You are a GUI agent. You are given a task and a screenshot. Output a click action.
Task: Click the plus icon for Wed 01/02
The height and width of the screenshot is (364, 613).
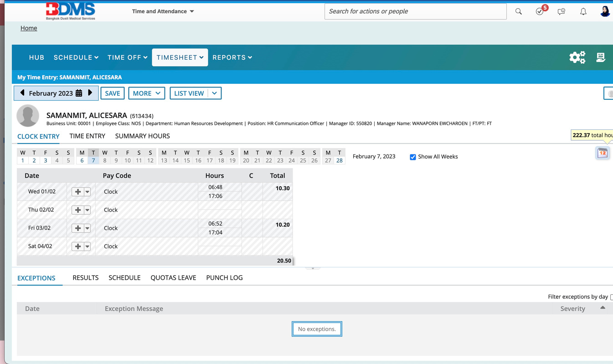78,192
